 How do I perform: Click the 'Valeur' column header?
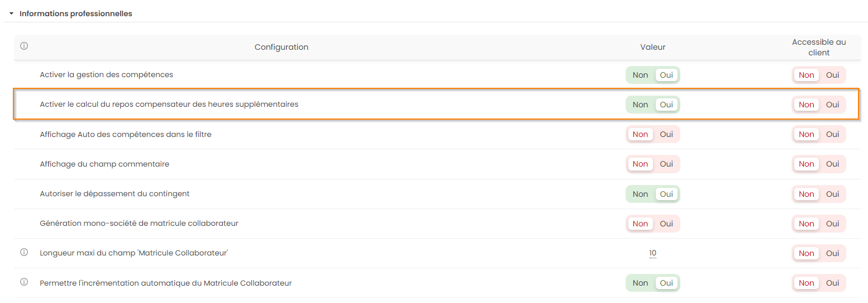click(652, 47)
